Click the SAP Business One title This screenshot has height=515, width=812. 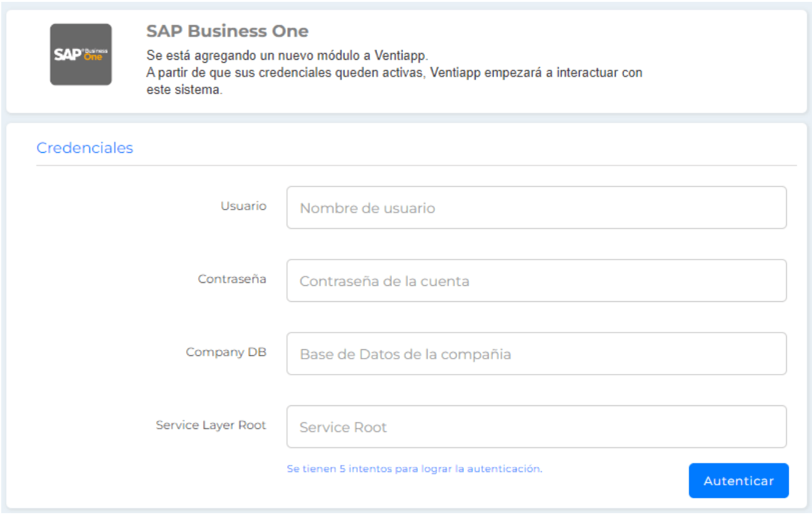pos(227,31)
